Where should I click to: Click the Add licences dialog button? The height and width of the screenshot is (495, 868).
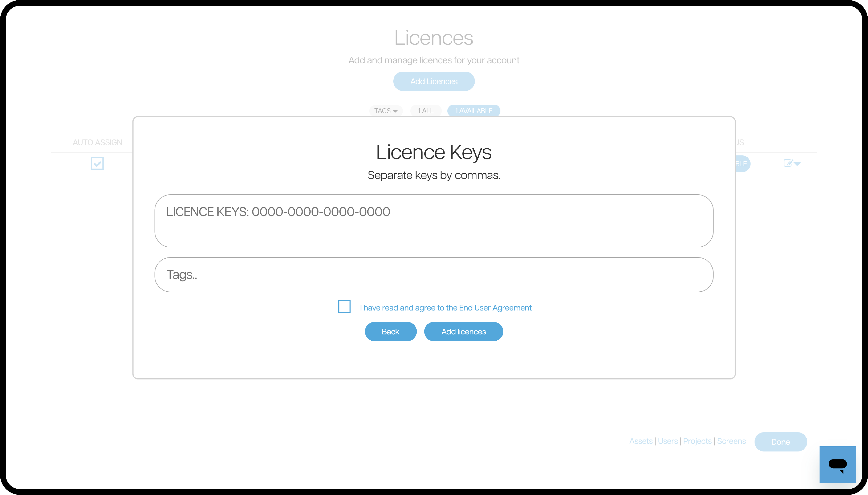click(463, 331)
